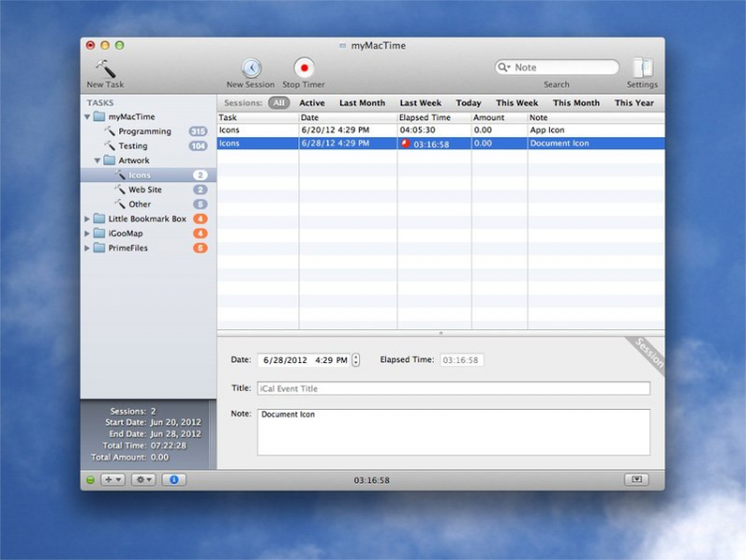This screenshot has height=560, width=746.
Task: Sort by the Note column header
Action: click(596, 117)
